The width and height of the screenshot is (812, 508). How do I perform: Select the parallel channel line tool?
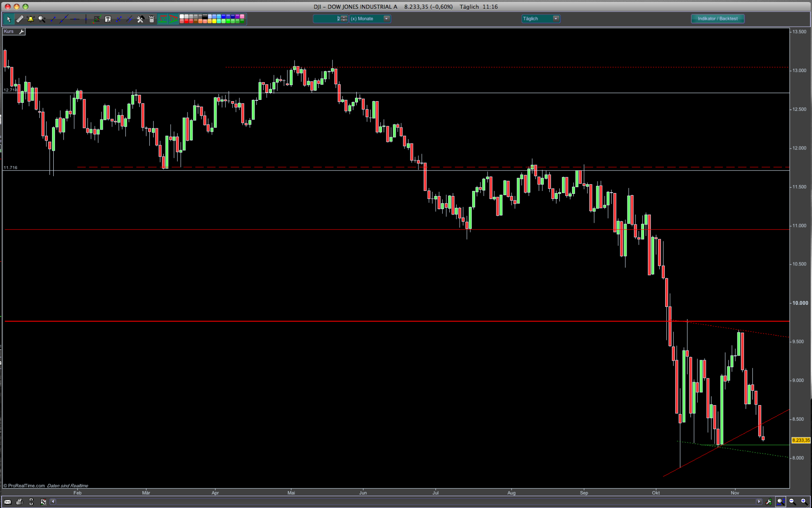[129, 19]
